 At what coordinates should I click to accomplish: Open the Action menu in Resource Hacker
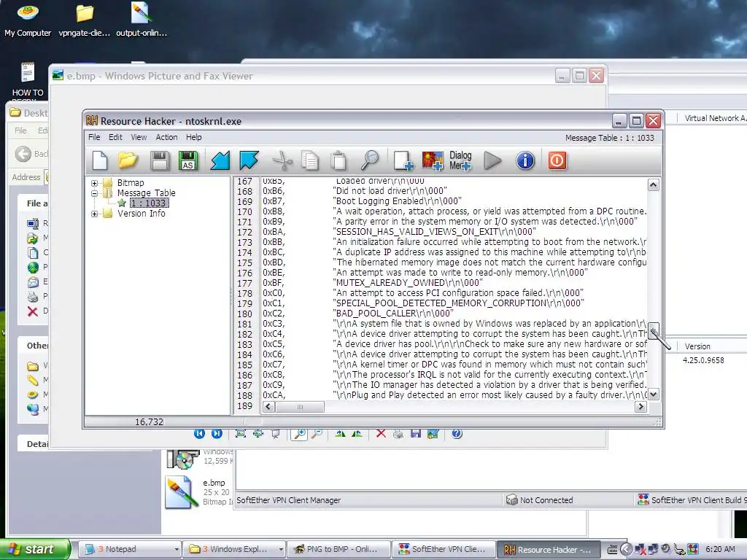pos(167,137)
